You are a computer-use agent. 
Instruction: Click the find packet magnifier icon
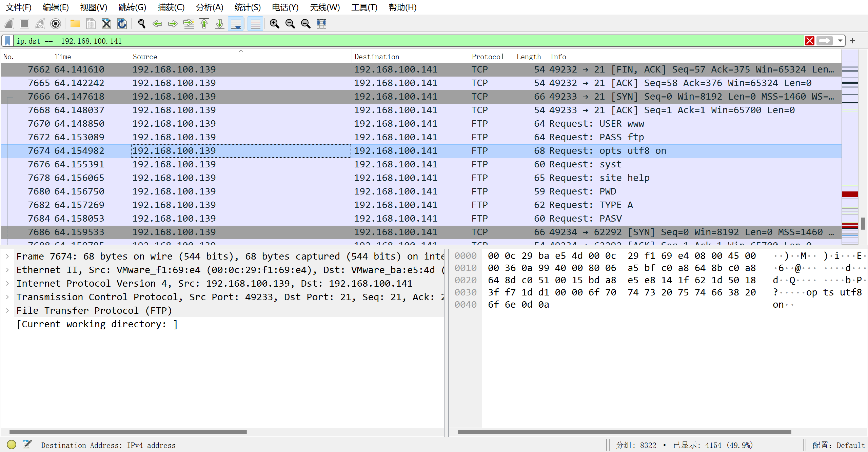[x=141, y=24]
